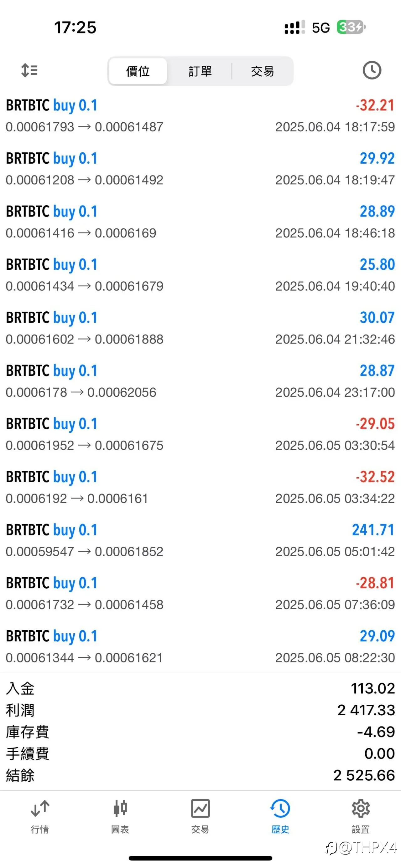This screenshot has width=401, height=868.
Task: Tap prices 0.00061208 → 0.00061492
Action: [85, 180]
